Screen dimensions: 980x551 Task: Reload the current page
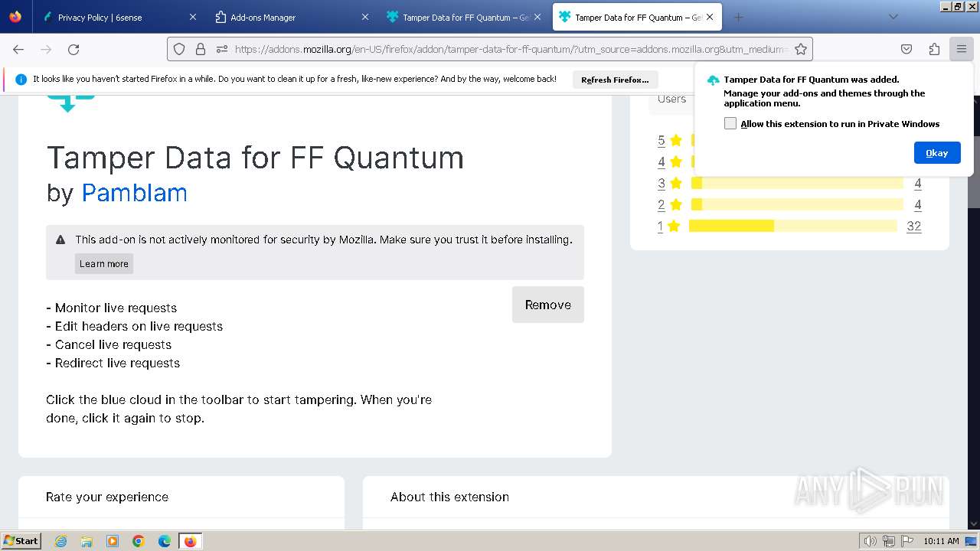pyautogui.click(x=73, y=49)
